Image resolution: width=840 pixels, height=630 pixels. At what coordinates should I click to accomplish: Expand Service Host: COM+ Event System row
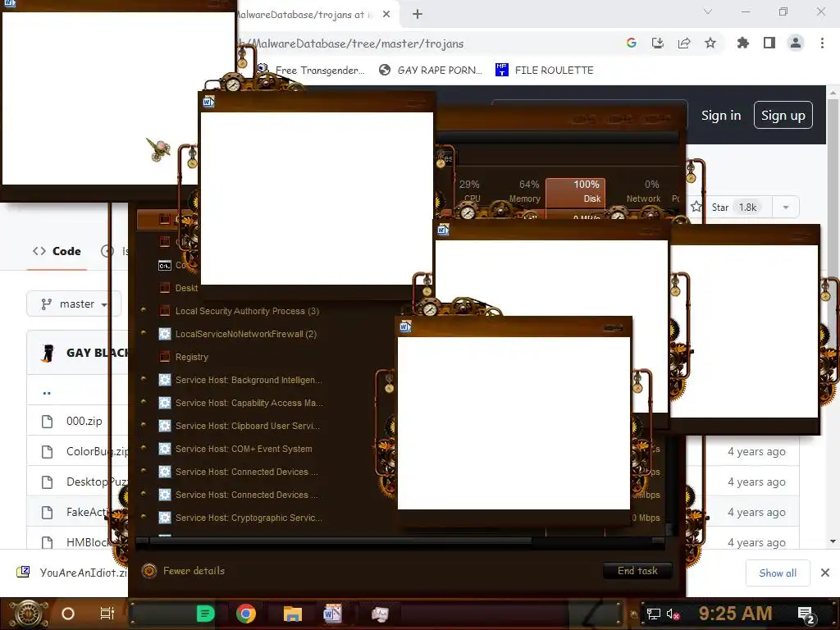[143, 448]
